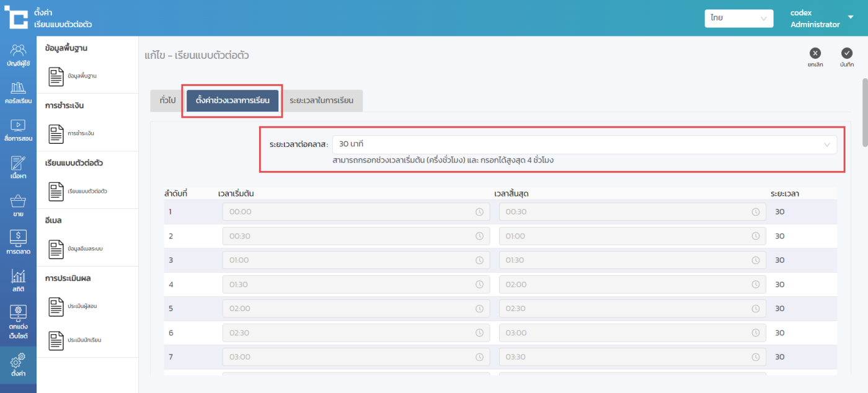868x393 pixels.
Task: Click the ยกเลิก cancel button
Action: [x=815, y=56]
